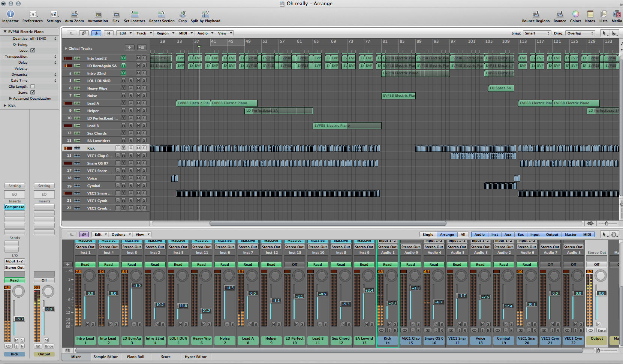The image size is (623, 364).
Task: Click the Lead A pan knob
Action: tap(252, 276)
